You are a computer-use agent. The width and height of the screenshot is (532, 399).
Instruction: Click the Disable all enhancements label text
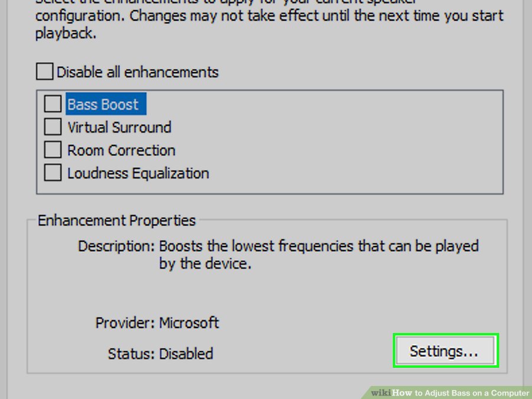[x=137, y=72]
